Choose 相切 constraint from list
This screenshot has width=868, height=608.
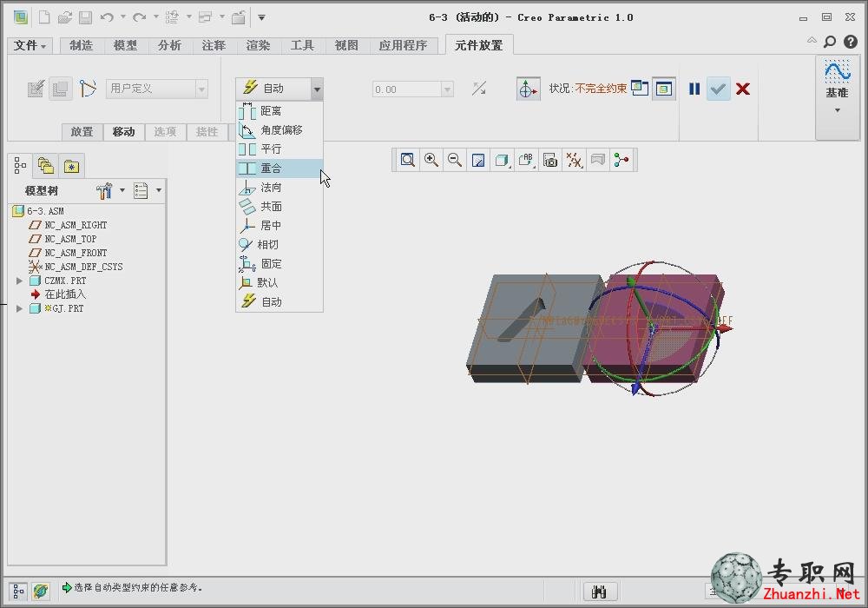coord(279,245)
